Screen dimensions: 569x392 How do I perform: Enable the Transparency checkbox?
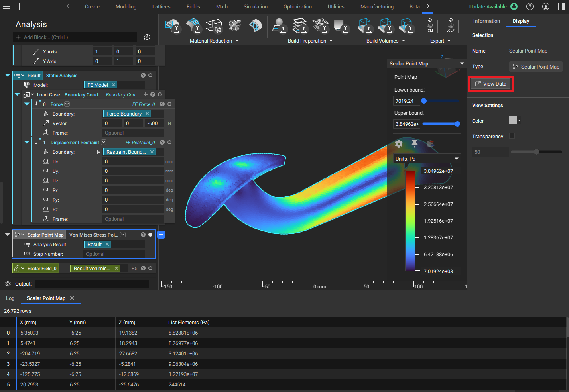[512, 136]
